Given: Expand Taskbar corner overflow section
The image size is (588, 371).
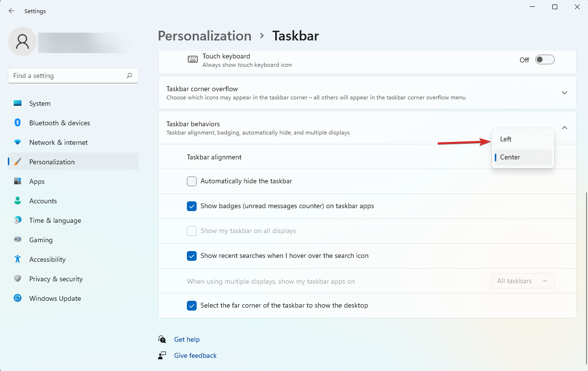Looking at the screenshot, I should [565, 92].
